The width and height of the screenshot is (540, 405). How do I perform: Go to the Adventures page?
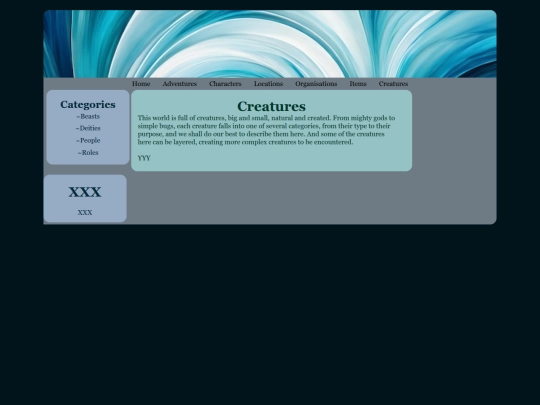tap(179, 84)
